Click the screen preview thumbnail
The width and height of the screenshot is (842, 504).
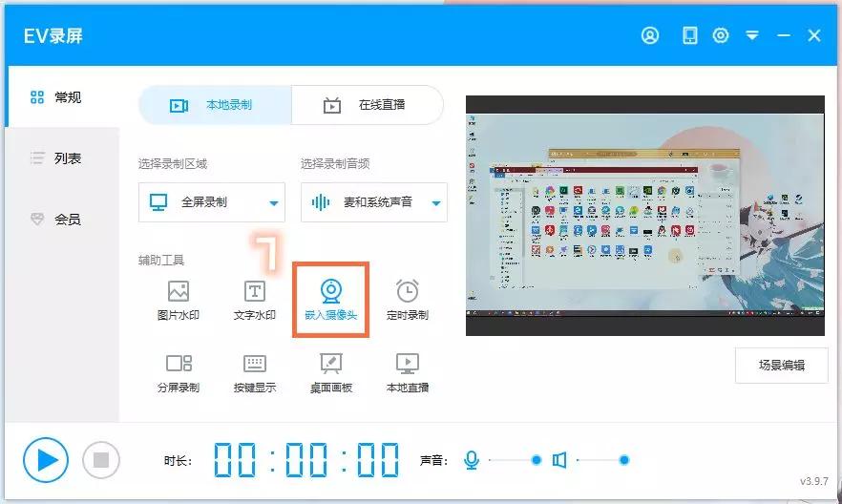645,216
